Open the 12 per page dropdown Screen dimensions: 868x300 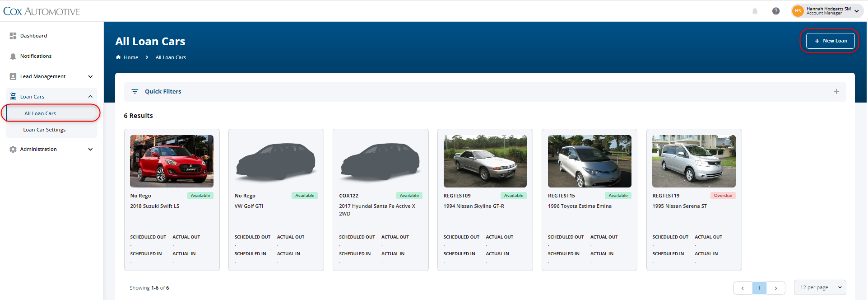pyautogui.click(x=820, y=287)
